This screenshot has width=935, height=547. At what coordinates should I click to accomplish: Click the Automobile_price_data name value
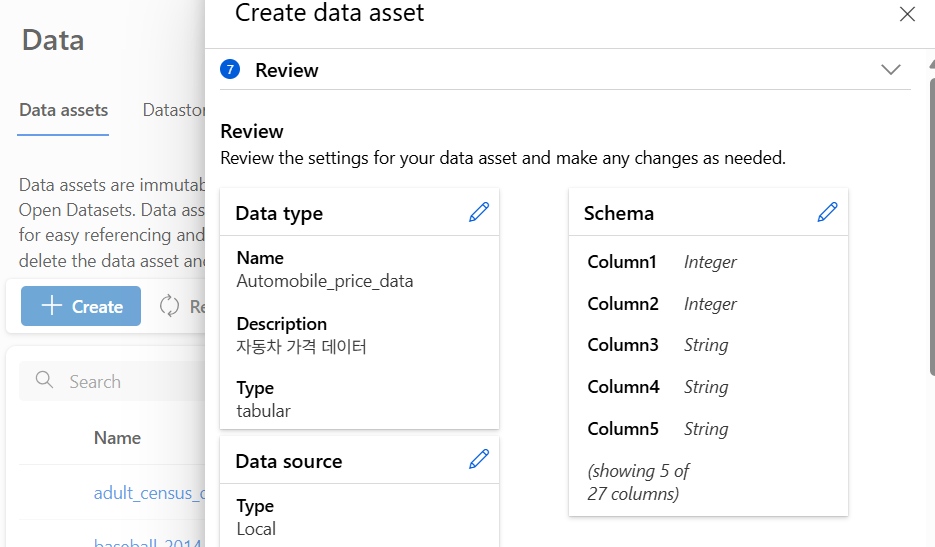coord(325,281)
